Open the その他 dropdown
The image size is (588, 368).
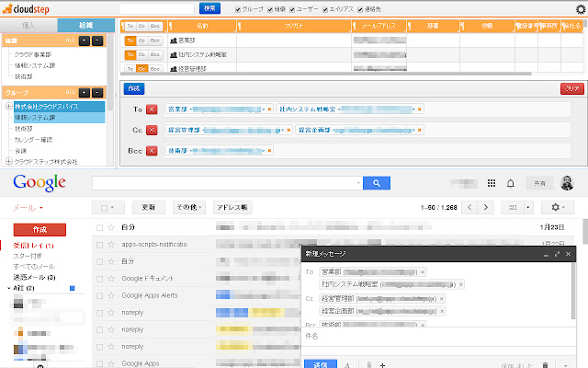pos(189,207)
